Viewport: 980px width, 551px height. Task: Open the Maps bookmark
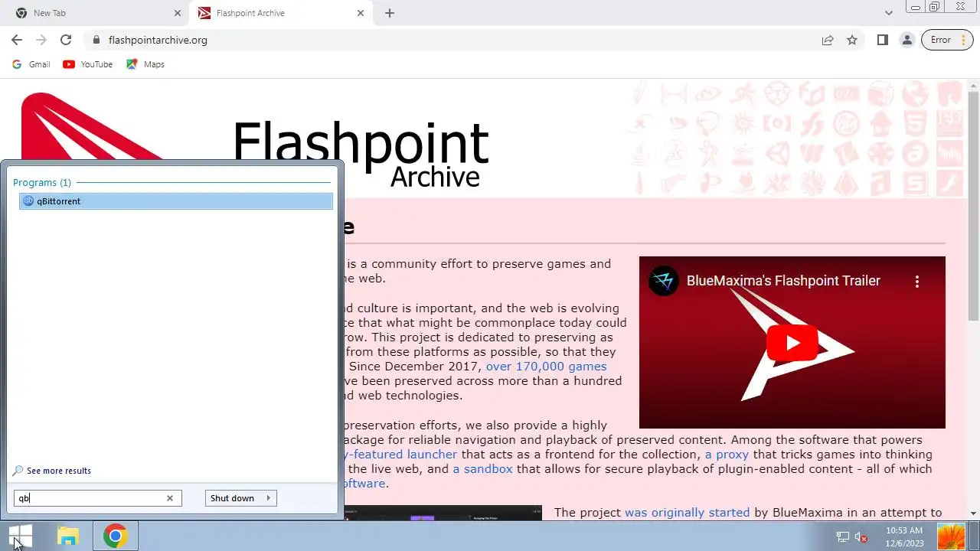coord(145,64)
